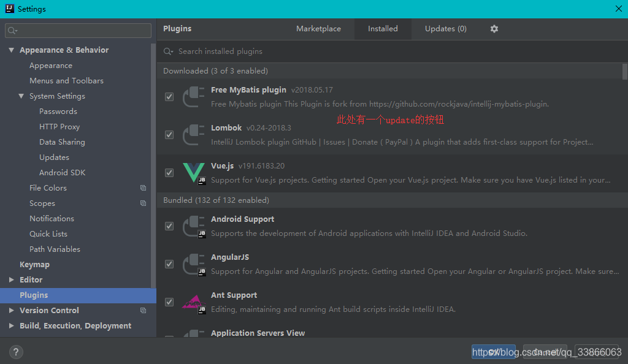Switch to the Marketplace tab

click(x=318, y=29)
